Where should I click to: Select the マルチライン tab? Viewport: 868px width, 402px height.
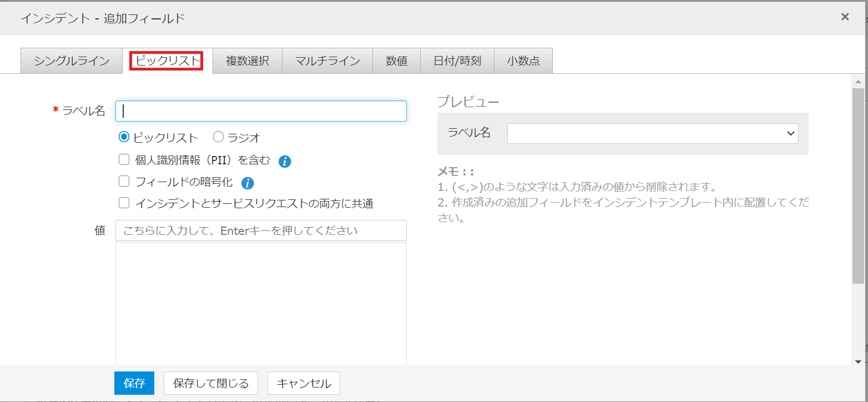(x=327, y=61)
